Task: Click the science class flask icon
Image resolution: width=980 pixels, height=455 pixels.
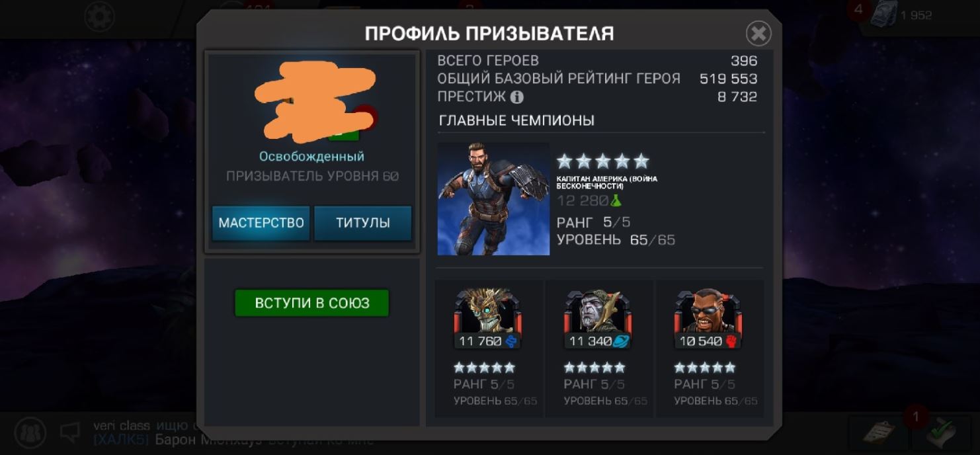Action: [x=616, y=200]
